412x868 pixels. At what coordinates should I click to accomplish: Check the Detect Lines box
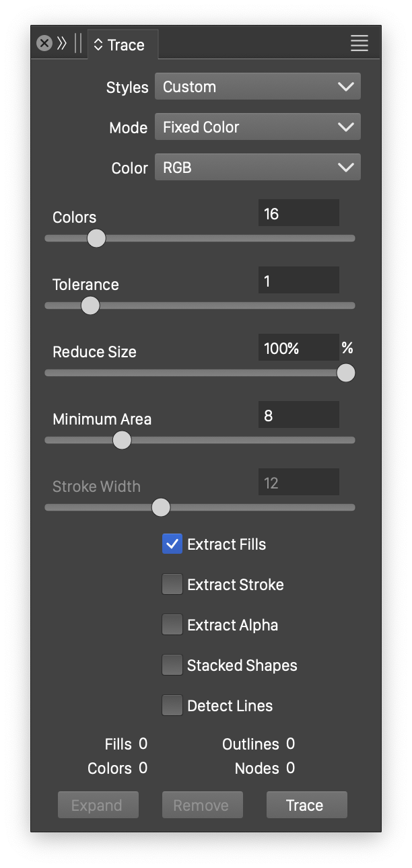pos(172,705)
